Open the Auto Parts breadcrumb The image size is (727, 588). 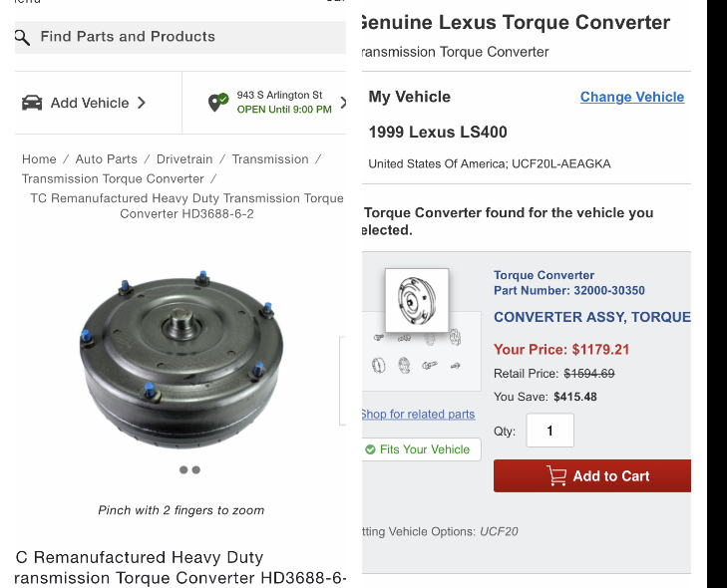tap(106, 158)
